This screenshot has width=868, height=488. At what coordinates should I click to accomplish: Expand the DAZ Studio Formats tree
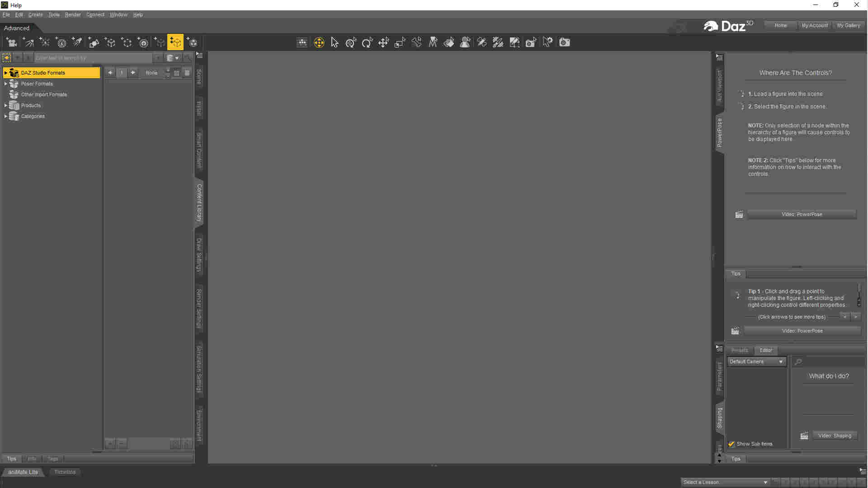point(5,73)
